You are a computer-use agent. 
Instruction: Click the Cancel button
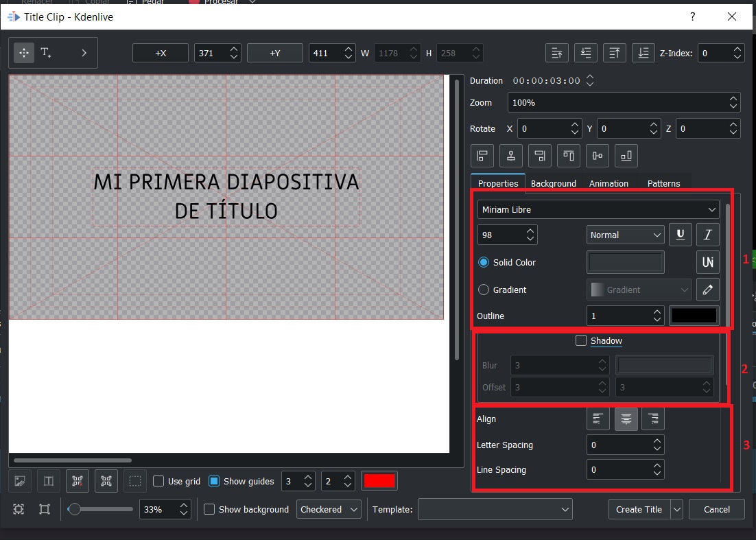pyautogui.click(x=716, y=509)
